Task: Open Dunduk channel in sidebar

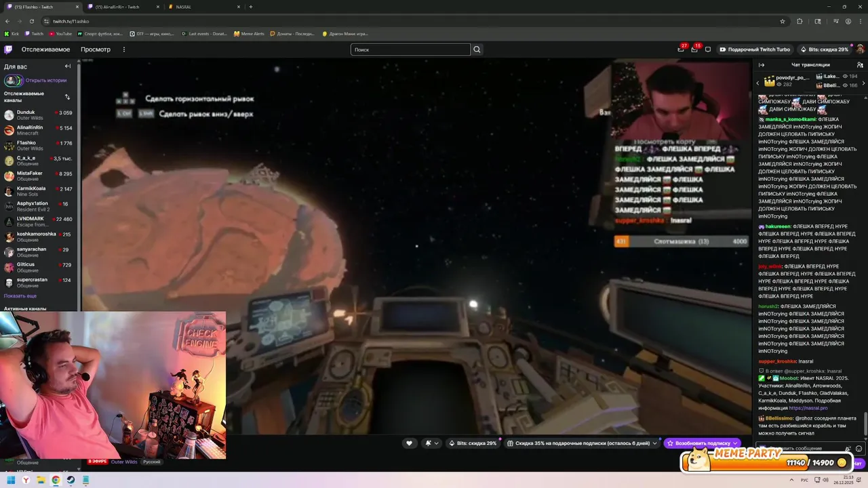Action: coord(40,115)
